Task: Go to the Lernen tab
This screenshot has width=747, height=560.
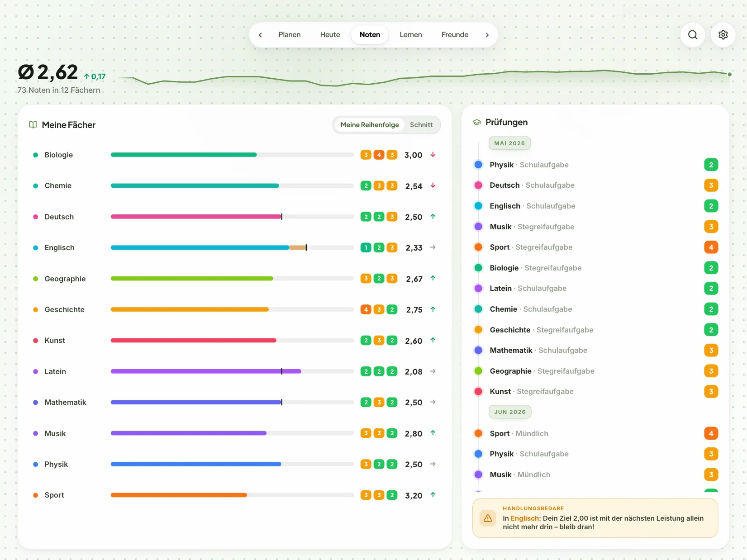Action: (411, 35)
